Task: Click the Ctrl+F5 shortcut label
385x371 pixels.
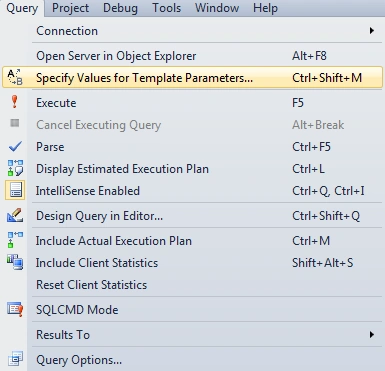Action: pos(311,147)
